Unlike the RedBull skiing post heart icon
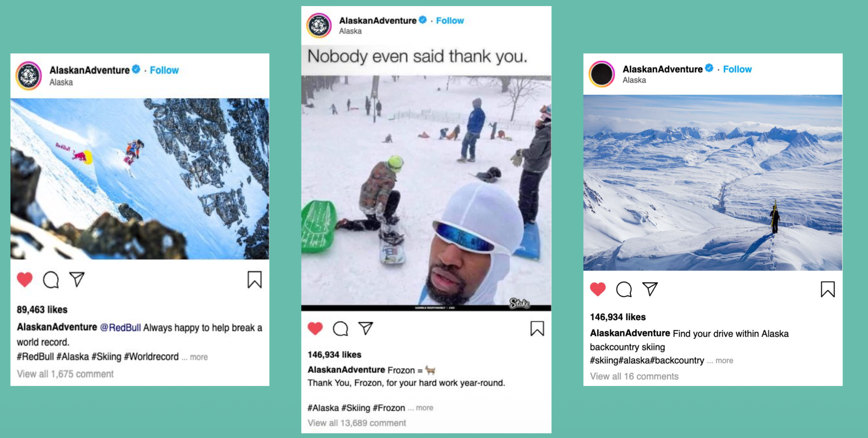868x438 pixels. tap(25, 280)
